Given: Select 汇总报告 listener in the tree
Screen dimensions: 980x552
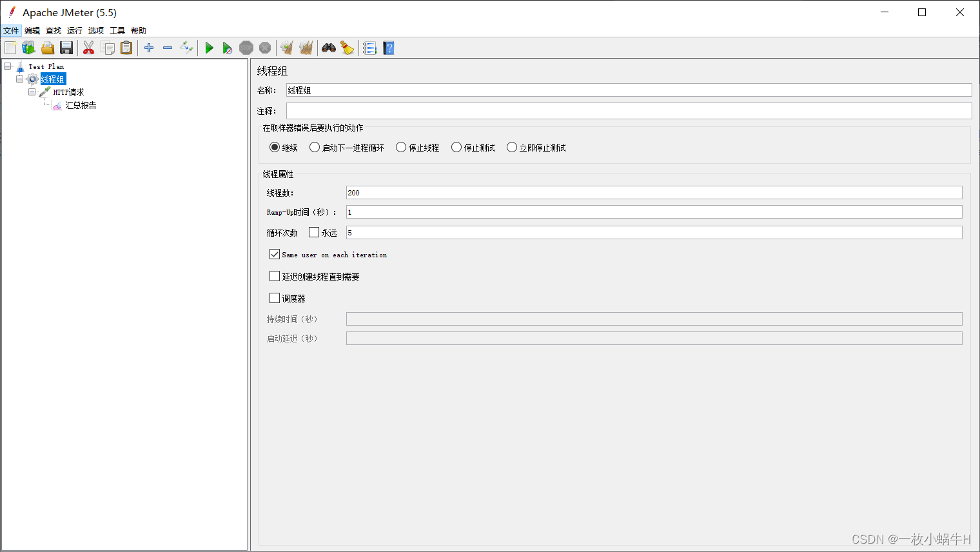Looking at the screenshot, I should (81, 105).
